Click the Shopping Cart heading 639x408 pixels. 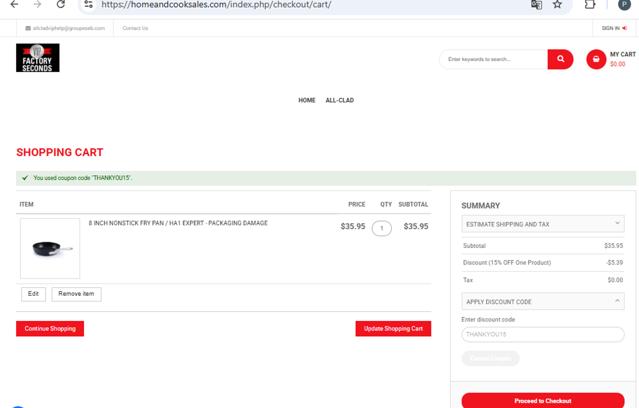point(60,152)
